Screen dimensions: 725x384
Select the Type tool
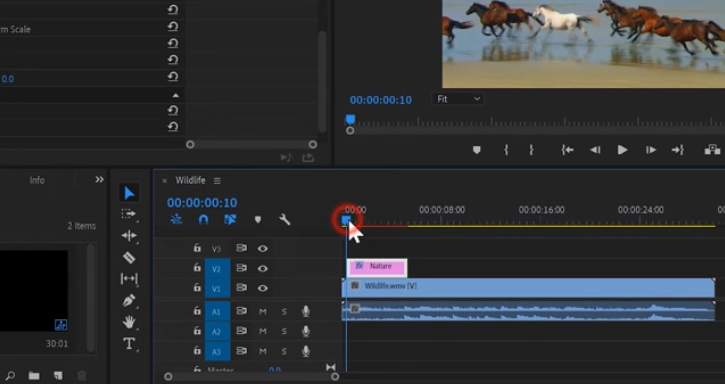[129, 344]
